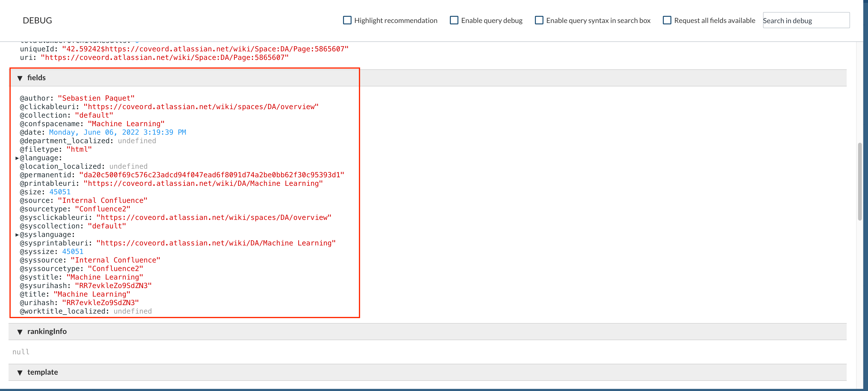Click the @sourcetype value Confluence2
This screenshot has height=391, width=868.
coord(102,209)
